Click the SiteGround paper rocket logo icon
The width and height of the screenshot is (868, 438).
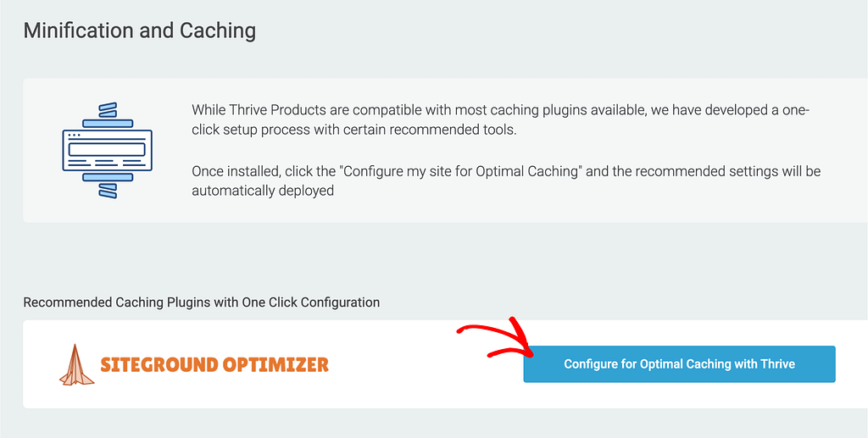click(77, 364)
